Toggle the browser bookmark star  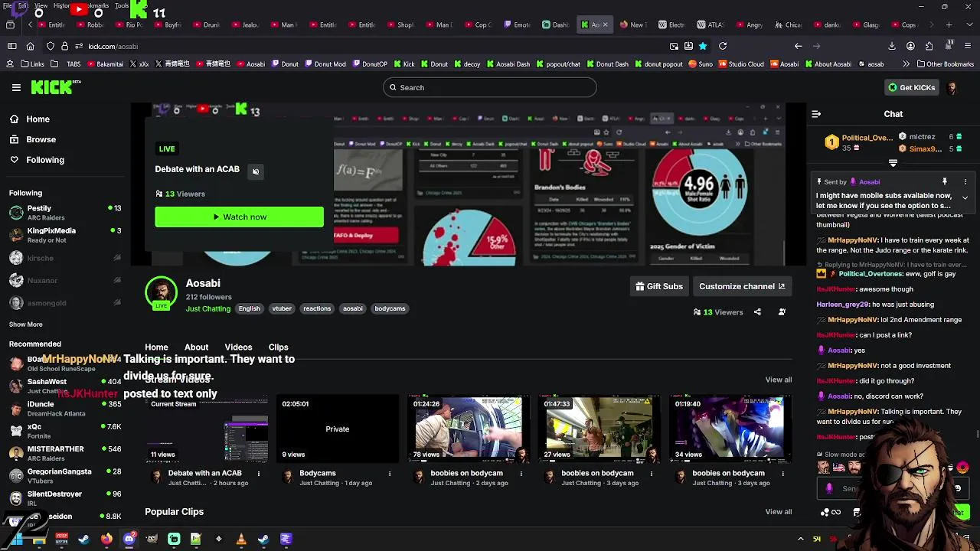703,46
